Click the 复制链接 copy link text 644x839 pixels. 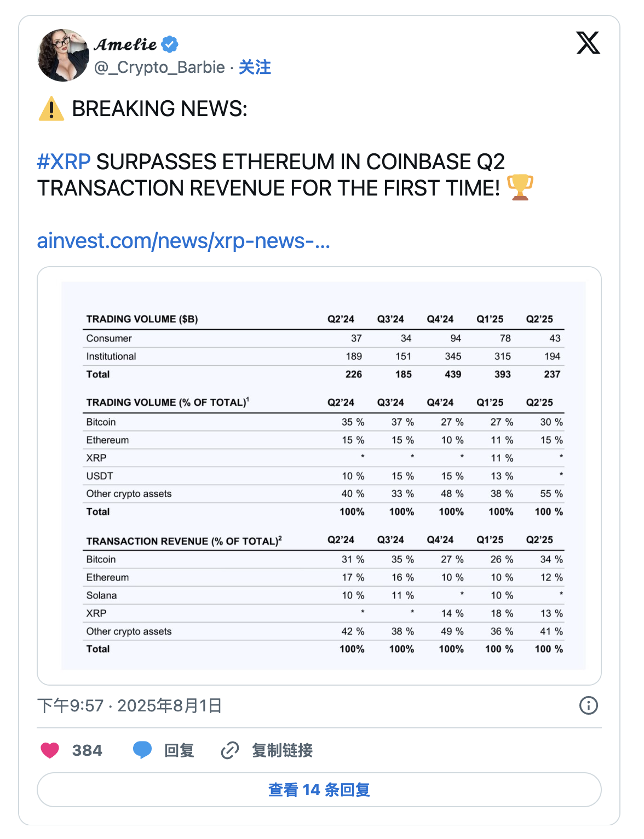click(x=282, y=750)
